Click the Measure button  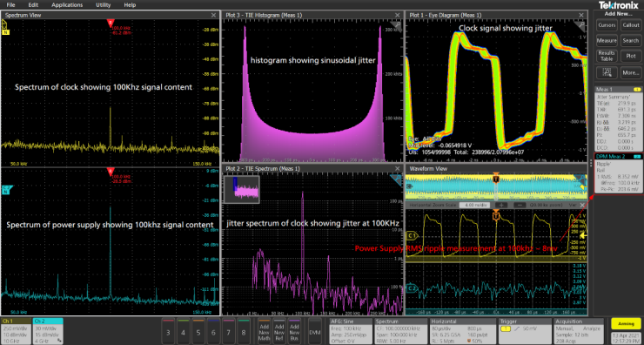[x=607, y=41]
